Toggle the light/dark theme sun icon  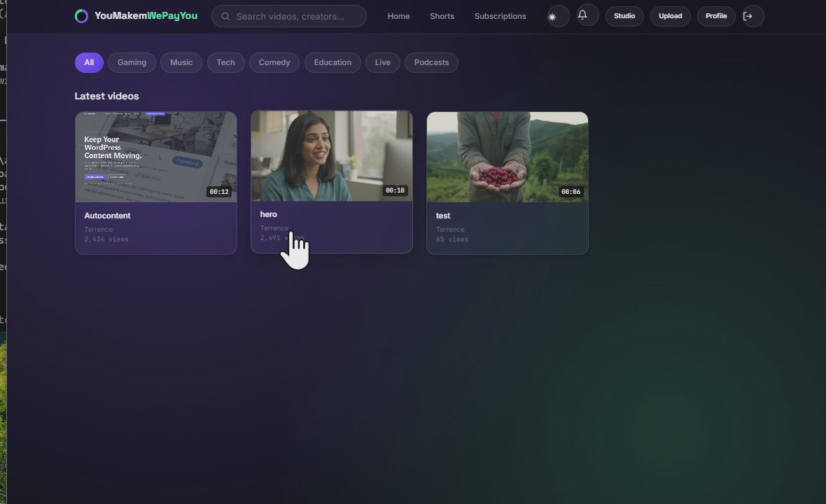point(552,17)
